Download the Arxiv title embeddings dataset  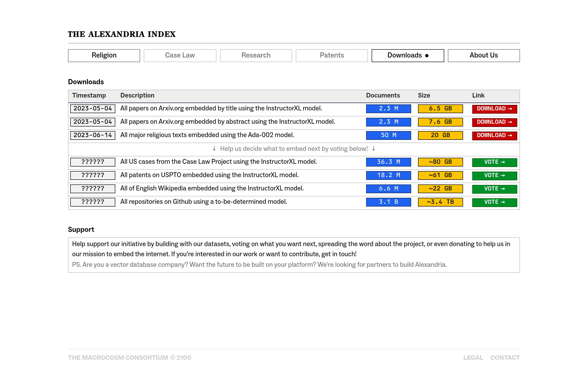click(495, 109)
